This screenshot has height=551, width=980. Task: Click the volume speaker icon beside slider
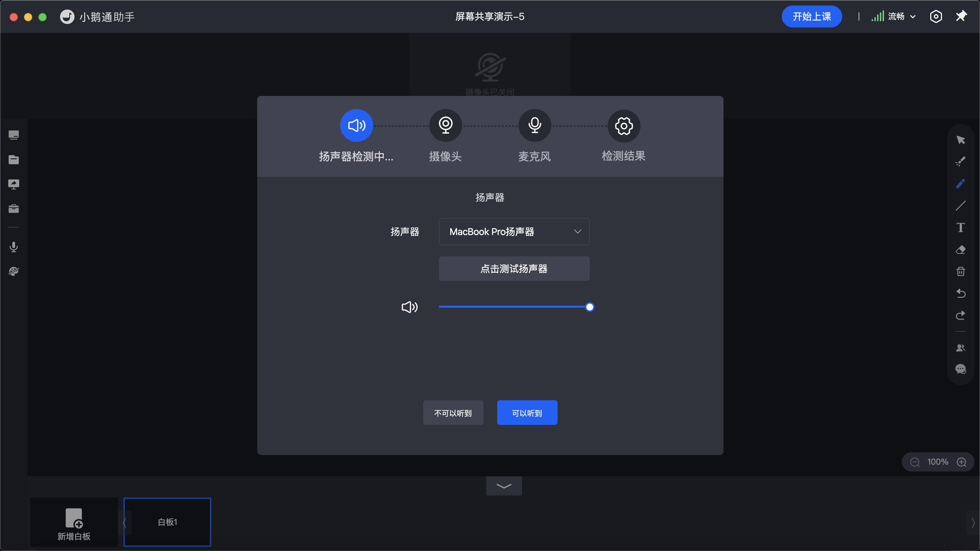click(410, 307)
